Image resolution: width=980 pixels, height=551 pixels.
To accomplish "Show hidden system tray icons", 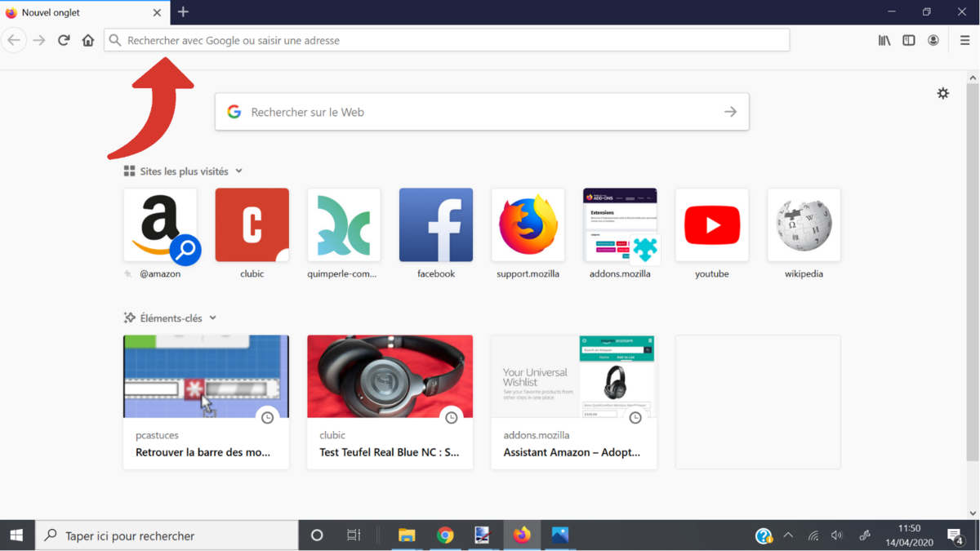I will 788,535.
